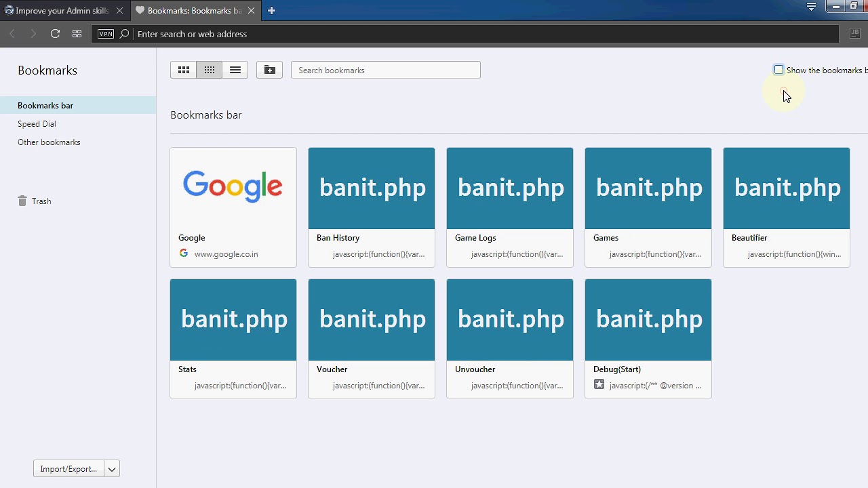Open the Game Logs bookmark thumbnail

tap(510, 188)
